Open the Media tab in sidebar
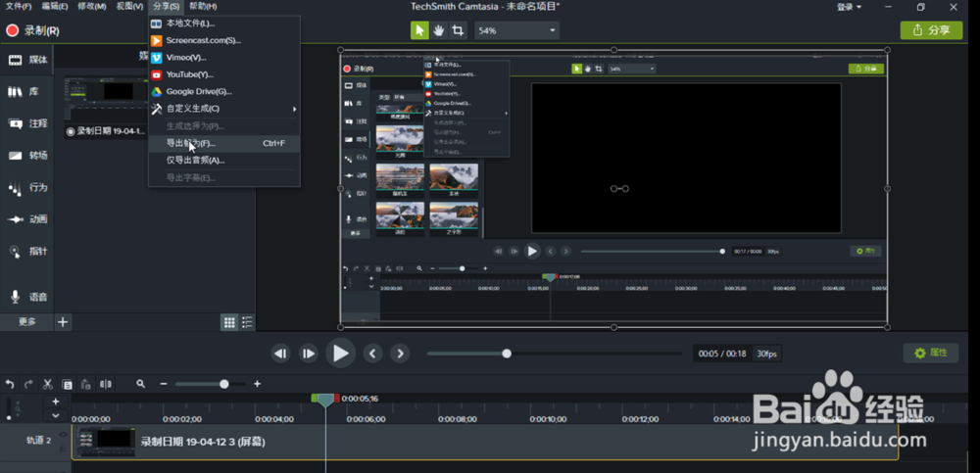 (26, 60)
